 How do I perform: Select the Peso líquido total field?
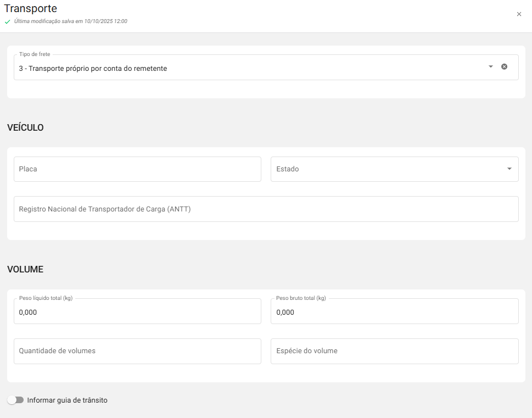pos(137,312)
